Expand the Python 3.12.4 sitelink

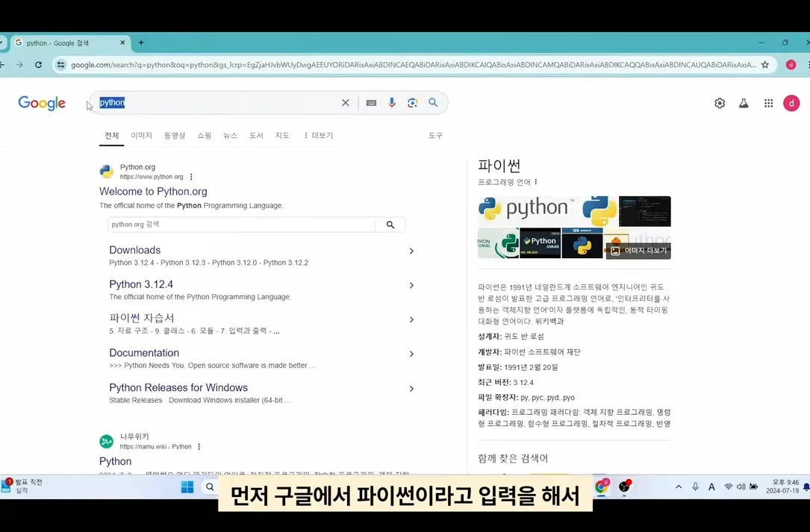click(x=411, y=285)
